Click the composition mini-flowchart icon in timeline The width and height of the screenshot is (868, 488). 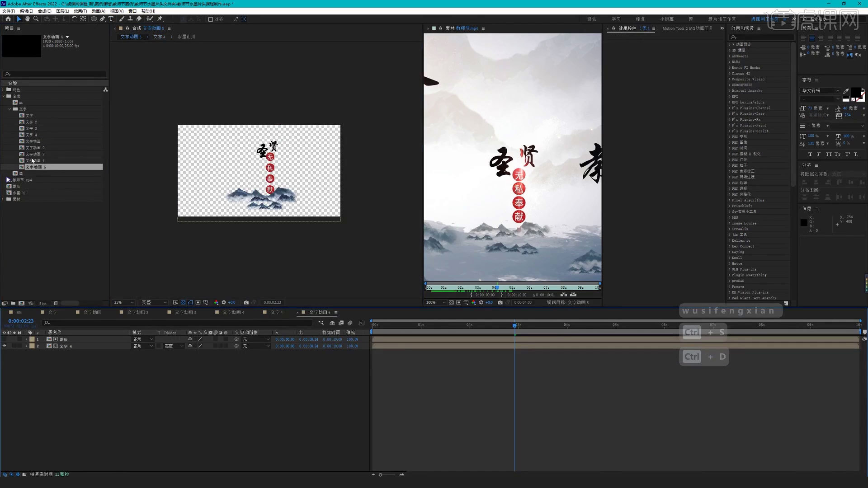point(321,323)
